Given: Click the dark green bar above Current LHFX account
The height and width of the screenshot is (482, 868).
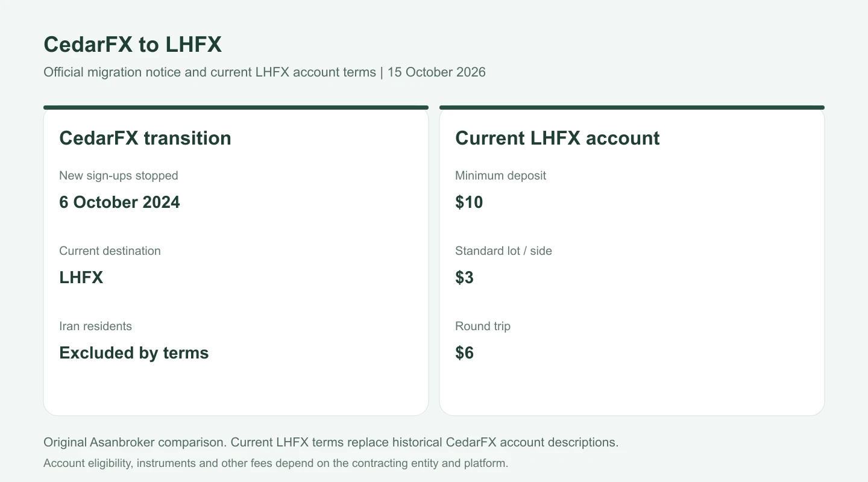Looking at the screenshot, I should click(632, 107).
